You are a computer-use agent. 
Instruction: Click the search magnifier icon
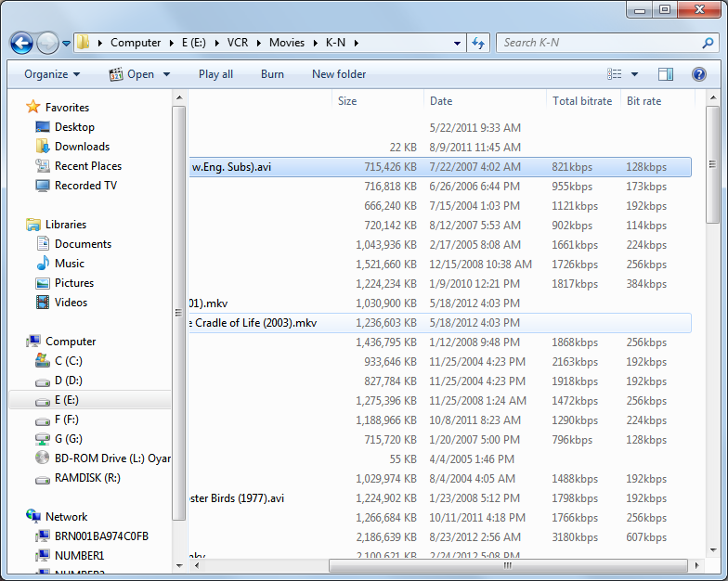click(x=708, y=43)
